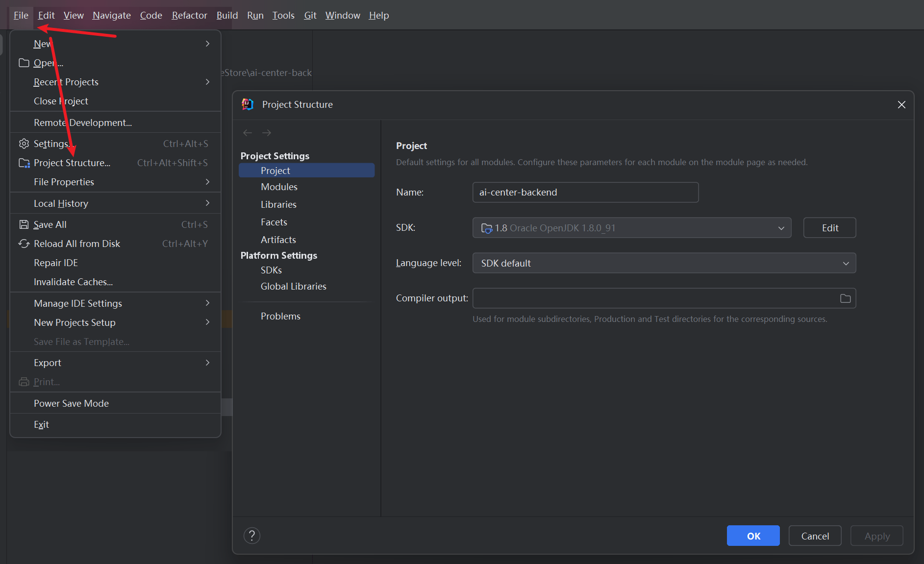Open the Navigate menu

(111, 15)
